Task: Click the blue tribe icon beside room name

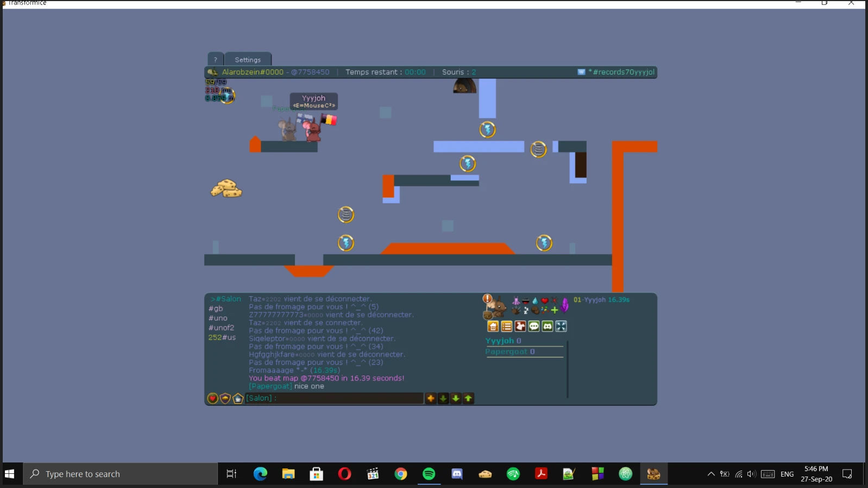Action: 581,72
